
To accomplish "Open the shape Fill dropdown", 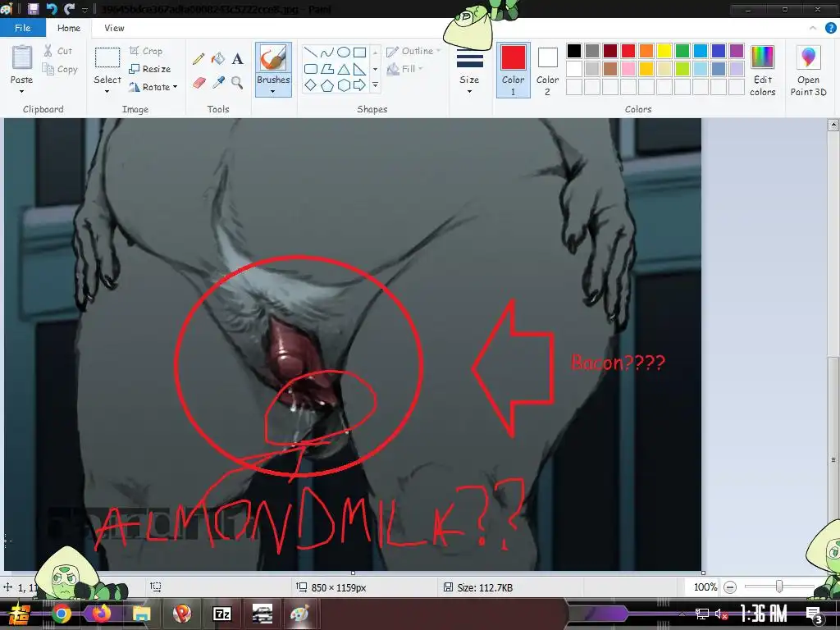I will point(405,69).
